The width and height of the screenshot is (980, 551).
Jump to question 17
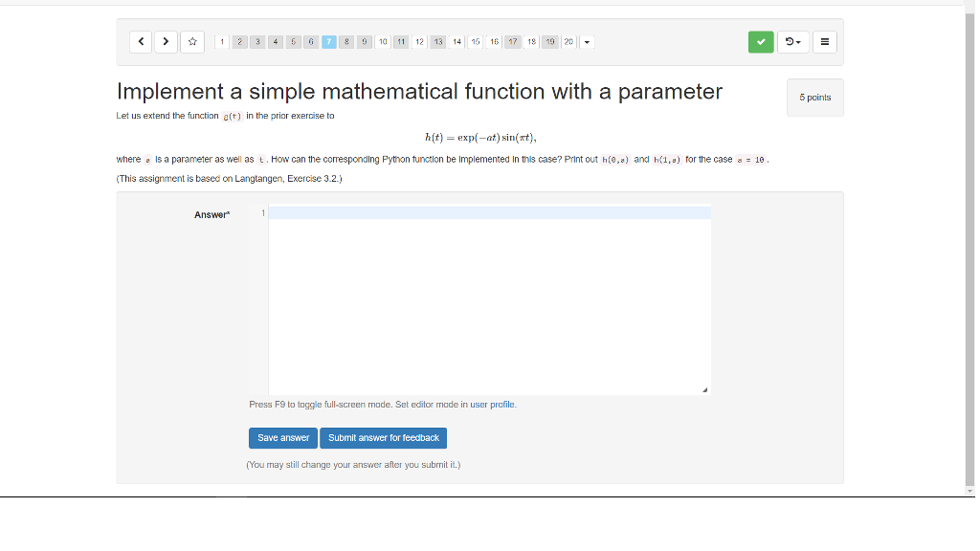pyautogui.click(x=513, y=42)
